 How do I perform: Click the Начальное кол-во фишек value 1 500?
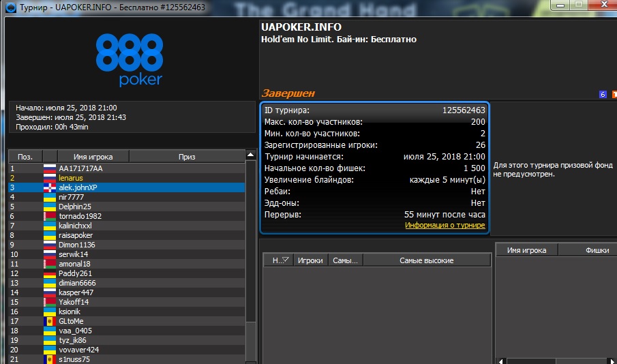point(474,168)
